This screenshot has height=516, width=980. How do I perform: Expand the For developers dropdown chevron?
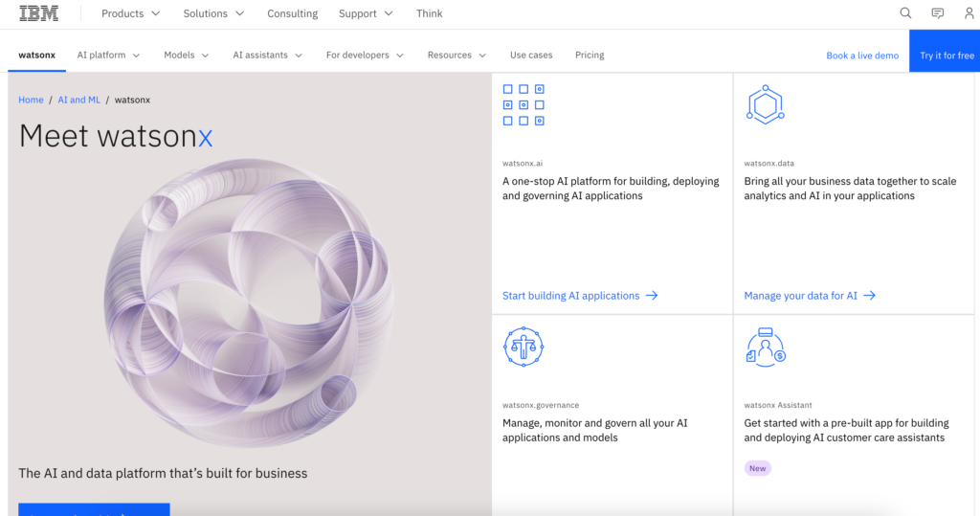coord(400,55)
